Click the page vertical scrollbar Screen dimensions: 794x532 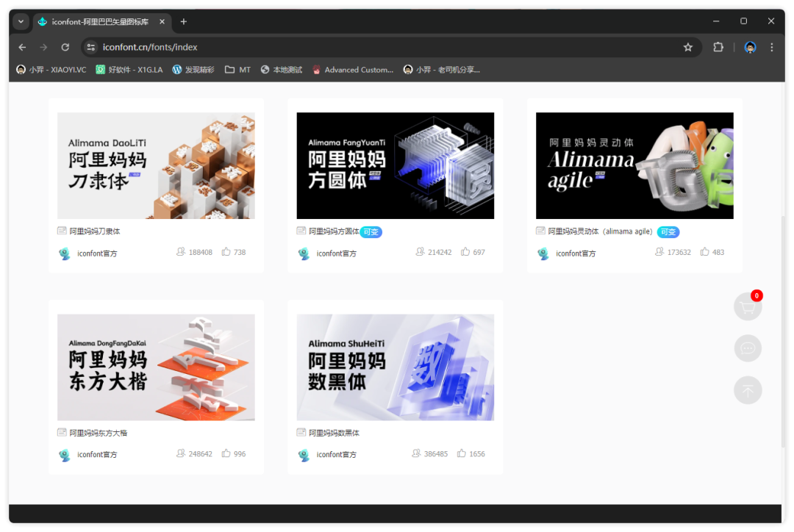783,331
